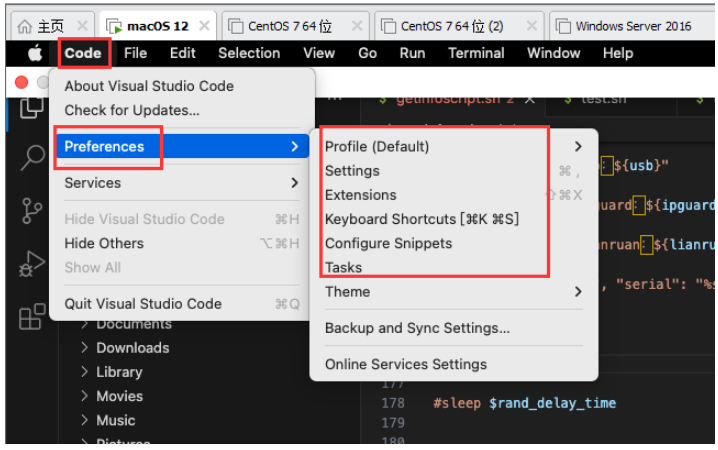Click the home icon on 主页 tab

pyautogui.click(x=24, y=27)
